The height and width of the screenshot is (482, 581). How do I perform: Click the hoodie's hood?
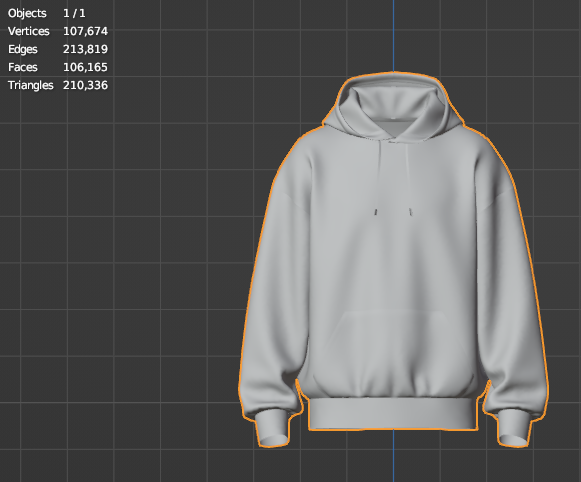pos(393,106)
